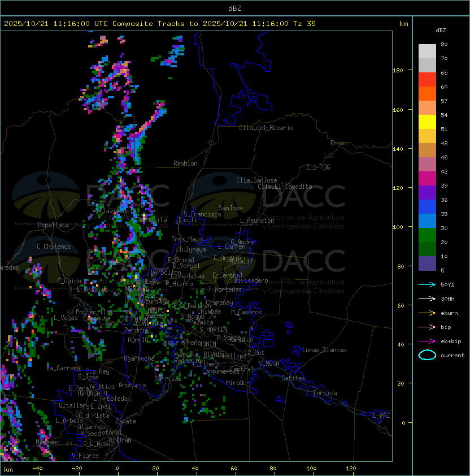
Task: Click the 'Encon' map label
Action: pyautogui.click(x=339, y=143)
